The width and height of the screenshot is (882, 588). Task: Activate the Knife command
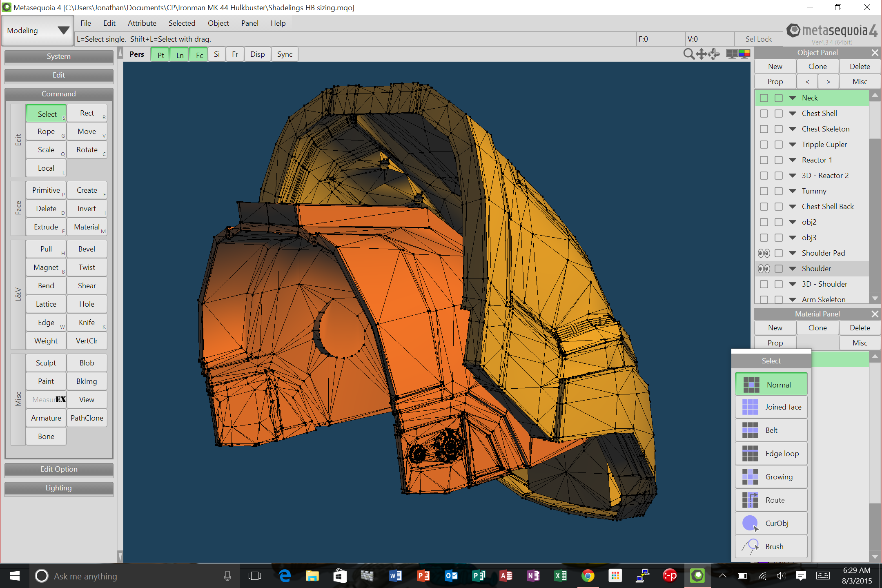click(87, 323)
